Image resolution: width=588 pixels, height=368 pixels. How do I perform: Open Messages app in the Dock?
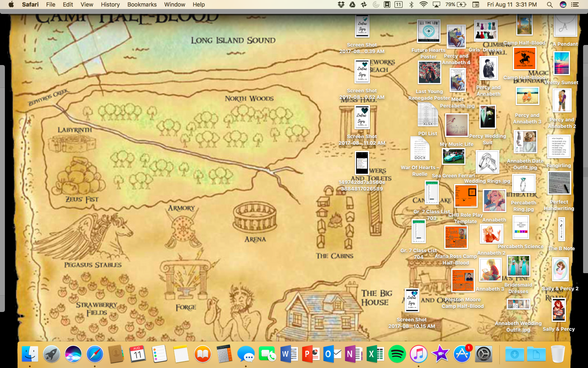(246, 354)
